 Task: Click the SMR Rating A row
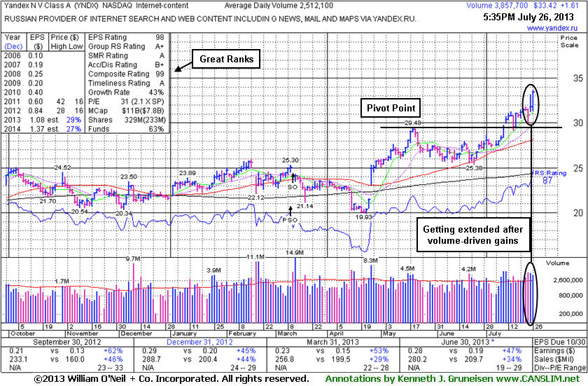pyautogui.click(x=127, y=55)
